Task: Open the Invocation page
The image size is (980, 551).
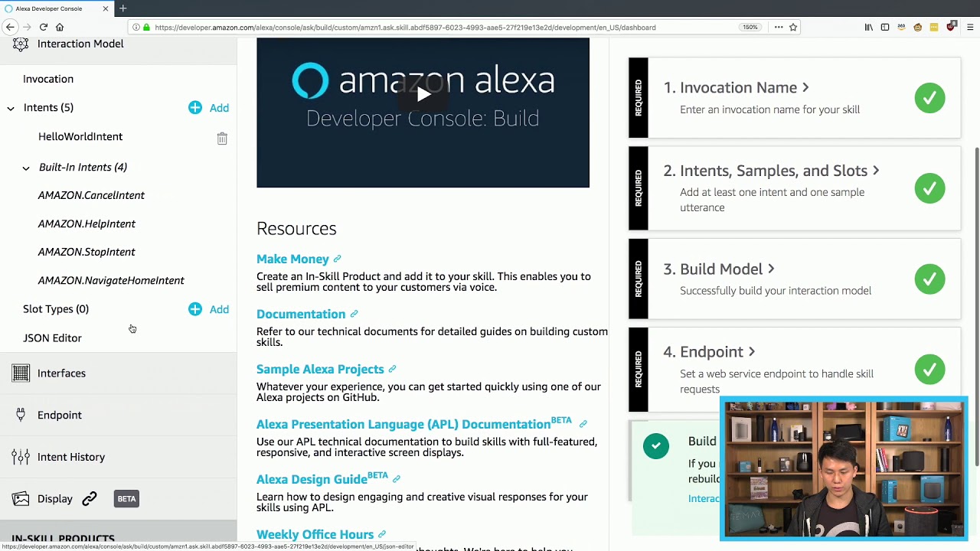Action: (48, 79)
